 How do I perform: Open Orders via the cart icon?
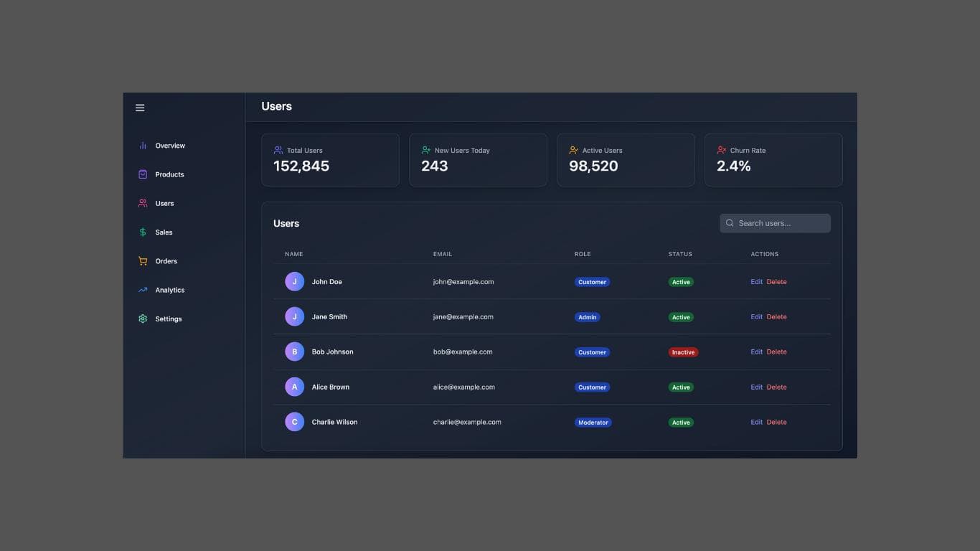(143, 260)
